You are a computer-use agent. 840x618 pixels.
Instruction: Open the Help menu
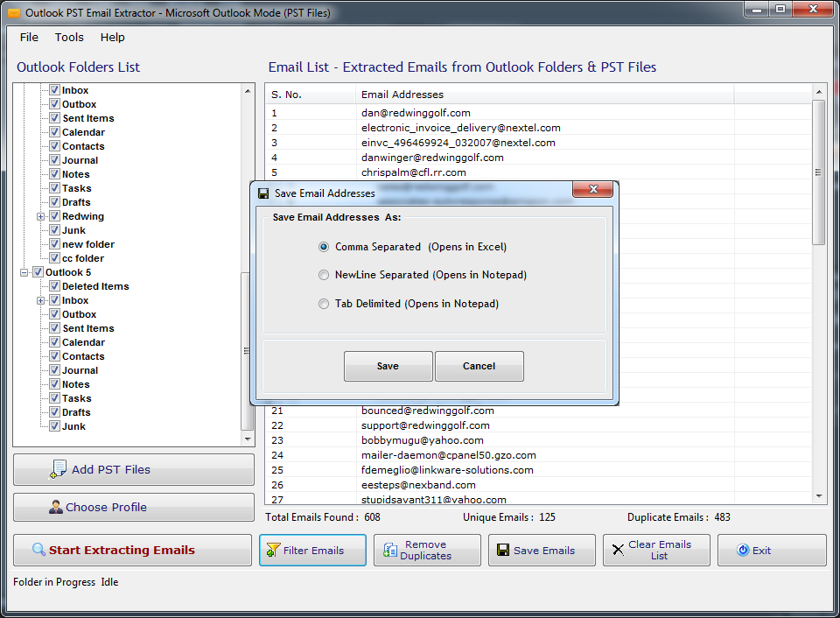coord(113,38)
